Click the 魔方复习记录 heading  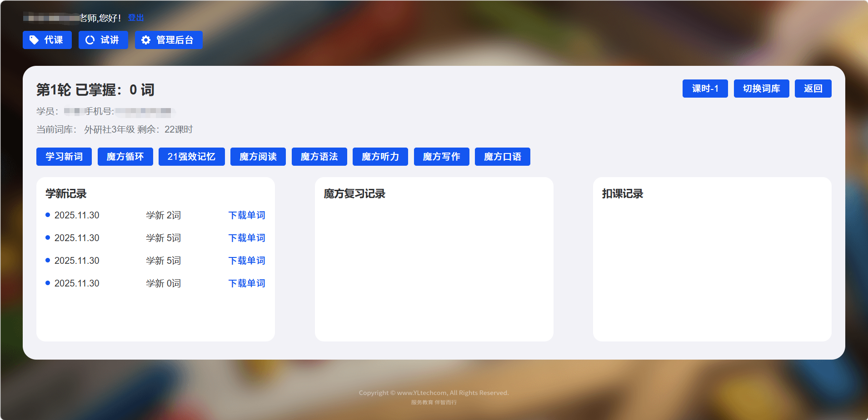click(x=354, y=194)
